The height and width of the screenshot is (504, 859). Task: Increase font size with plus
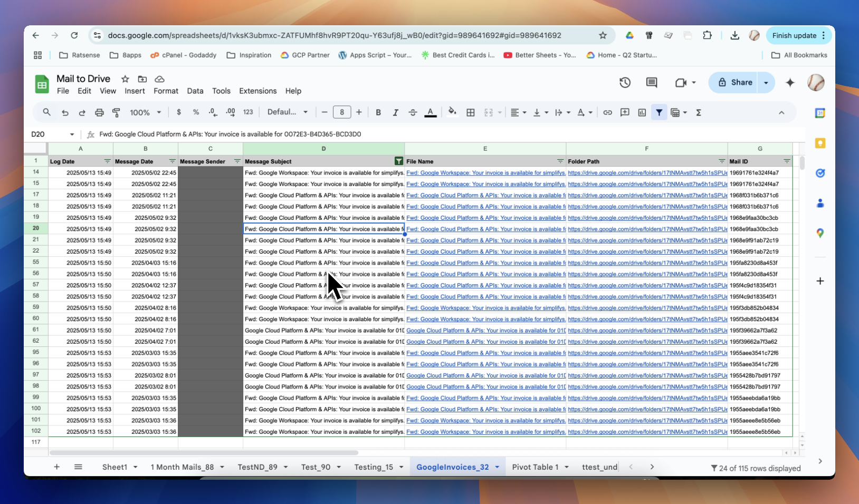click(359, 112)
